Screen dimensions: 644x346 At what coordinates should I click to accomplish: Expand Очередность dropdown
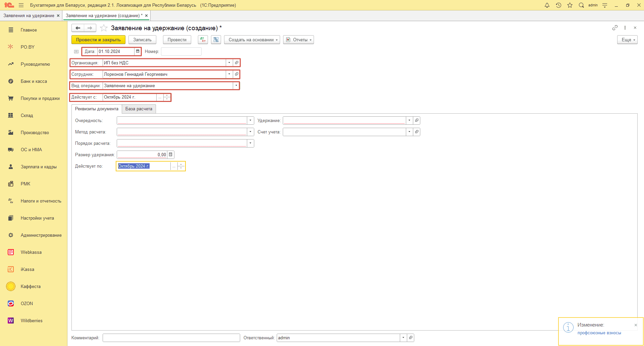250,120
